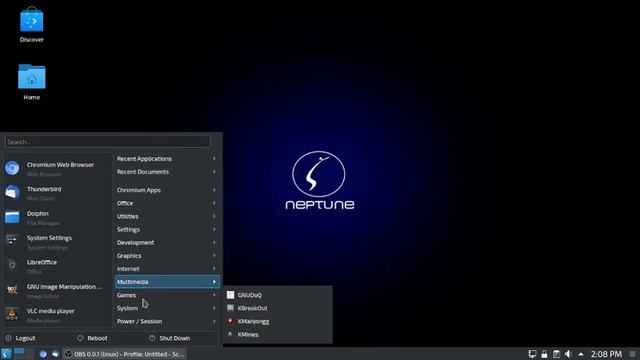Expand Office submenu arrow

point(214,203)
